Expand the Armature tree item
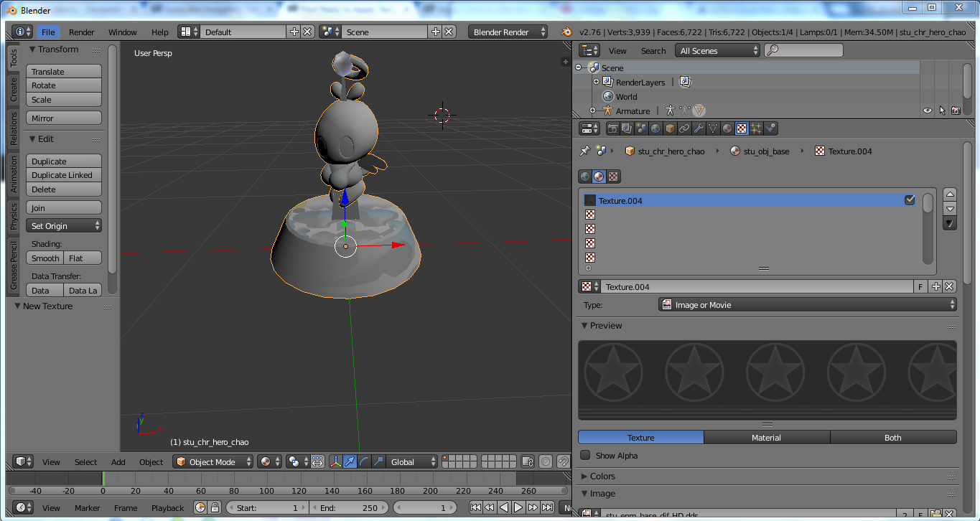980x521 pixels. pos(592,111)
